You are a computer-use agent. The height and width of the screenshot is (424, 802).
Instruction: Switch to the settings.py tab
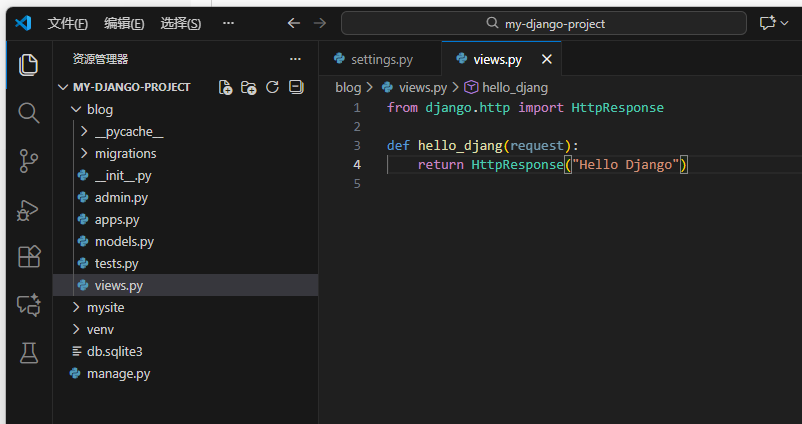[x=380, y=59]
